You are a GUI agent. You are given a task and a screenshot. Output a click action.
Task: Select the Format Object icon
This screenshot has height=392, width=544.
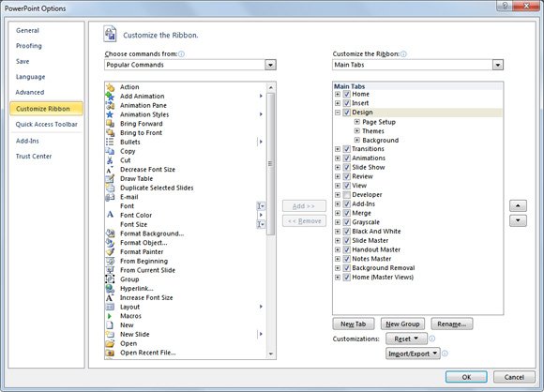(x=110, y=243)
